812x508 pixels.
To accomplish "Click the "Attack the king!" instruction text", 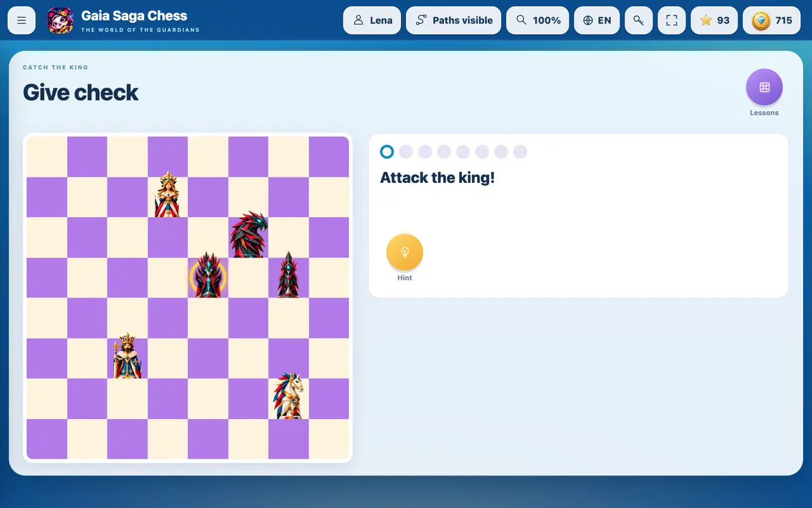I will point(437,178).
